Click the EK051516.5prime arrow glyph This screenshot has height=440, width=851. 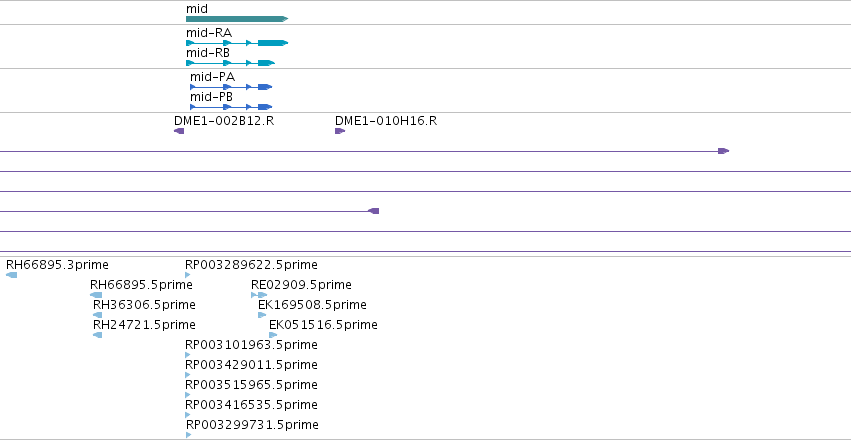[273, 335]
